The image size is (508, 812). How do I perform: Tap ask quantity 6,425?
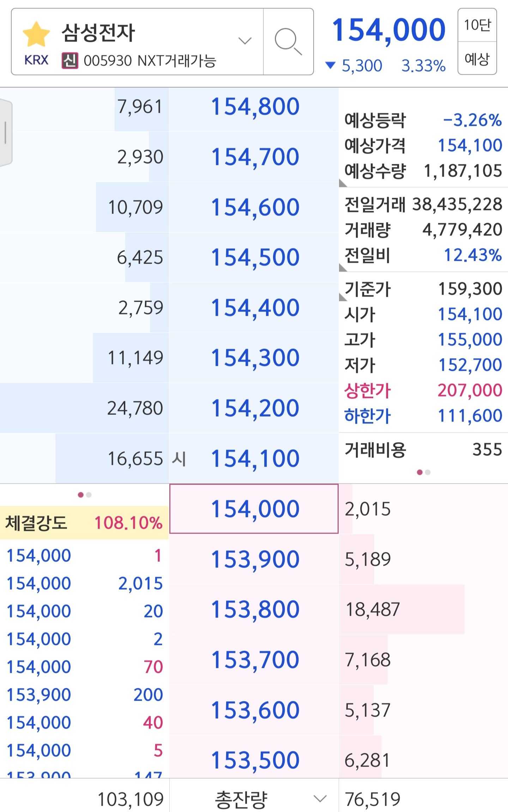tap(140, 258)
